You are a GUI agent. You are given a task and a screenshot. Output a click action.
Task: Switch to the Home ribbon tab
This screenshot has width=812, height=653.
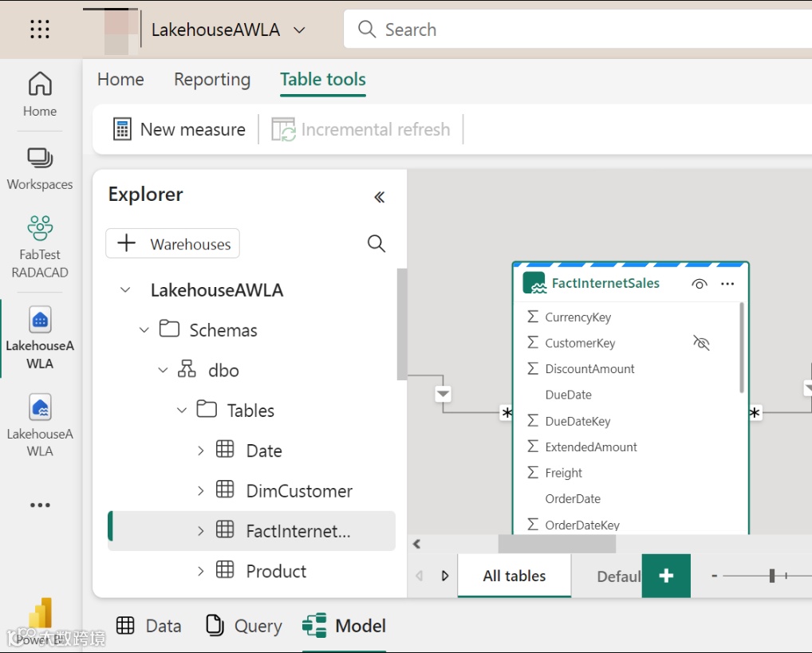120,79
